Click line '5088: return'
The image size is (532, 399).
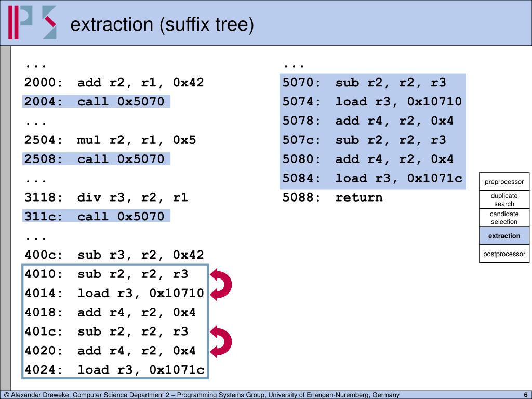coord(332,197)
